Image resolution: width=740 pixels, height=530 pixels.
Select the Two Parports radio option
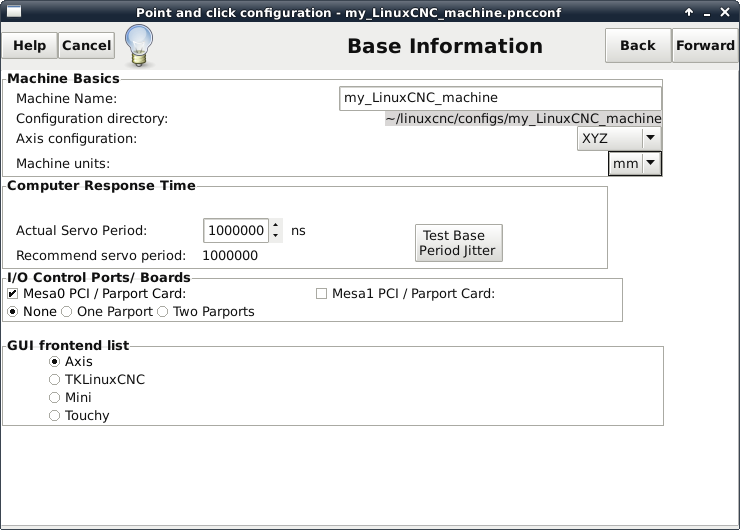[163, 311]
